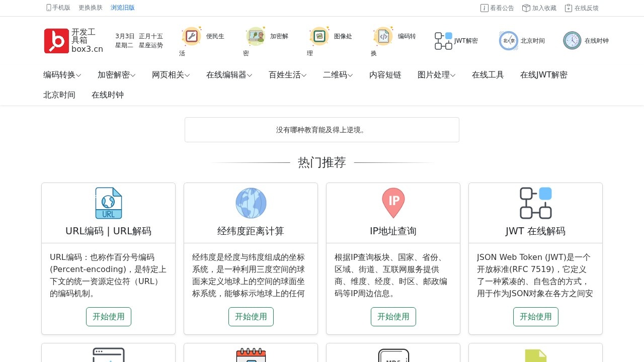Screen dimensions: 644x362
Task: Expand the 百姓生活 navigation dropdown
Action: [x=287, y=74]
